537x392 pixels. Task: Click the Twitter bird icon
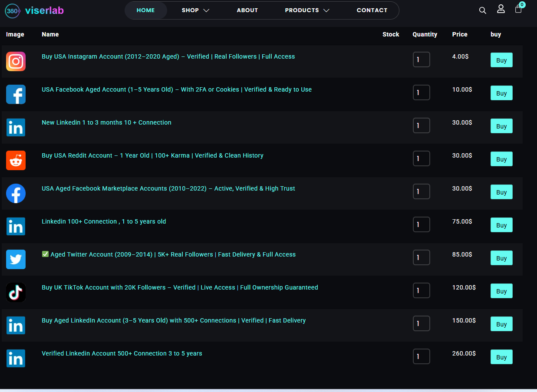click(16, 259)
